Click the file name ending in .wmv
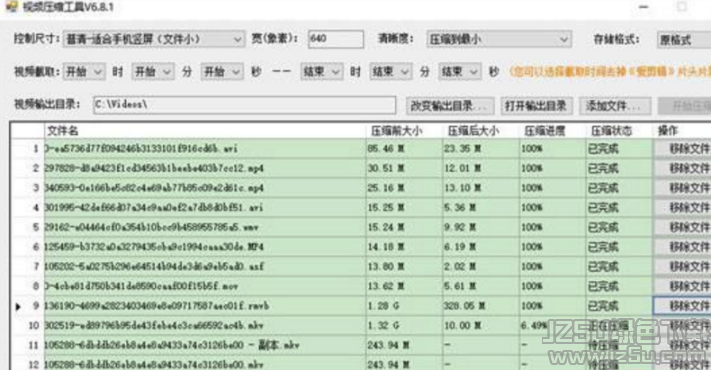This screenshot has height=370, width=712. pos(151,227)
